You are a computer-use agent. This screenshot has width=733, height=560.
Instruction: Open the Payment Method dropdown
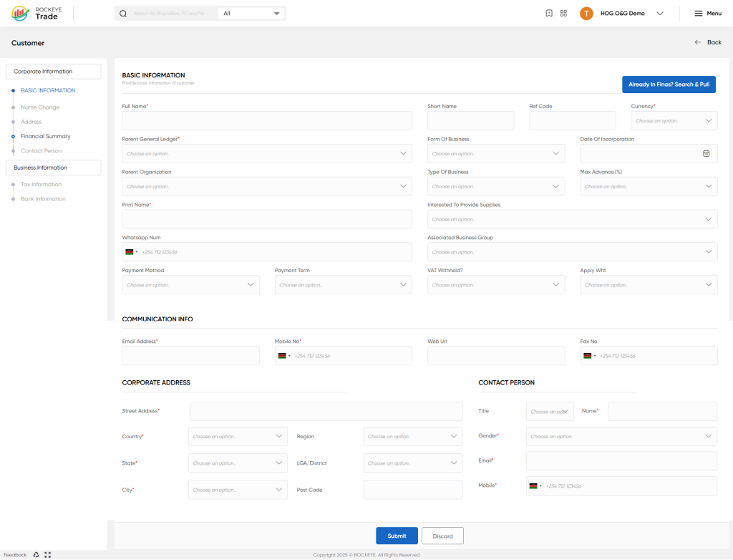pyautogui.click(x=190, y=284)
